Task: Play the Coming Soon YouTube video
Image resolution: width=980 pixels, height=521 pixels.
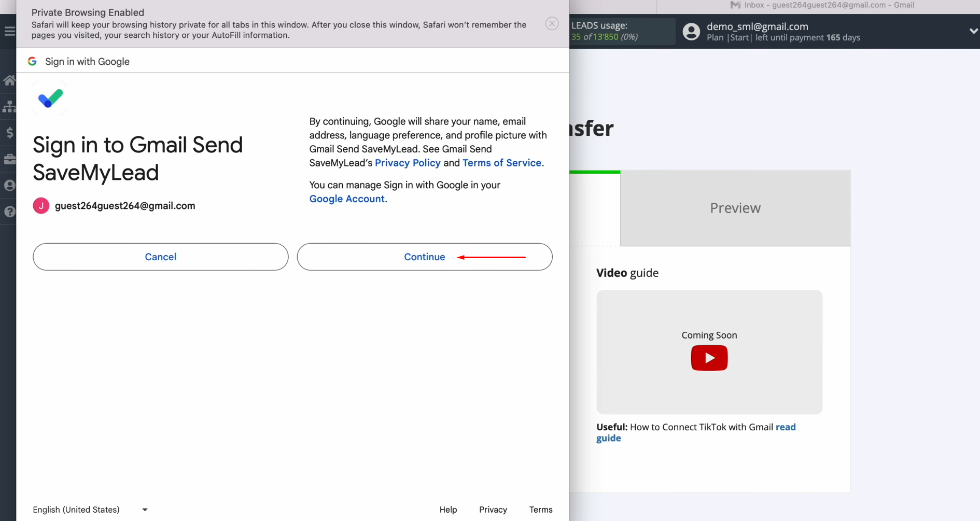Action: [709, 358]
